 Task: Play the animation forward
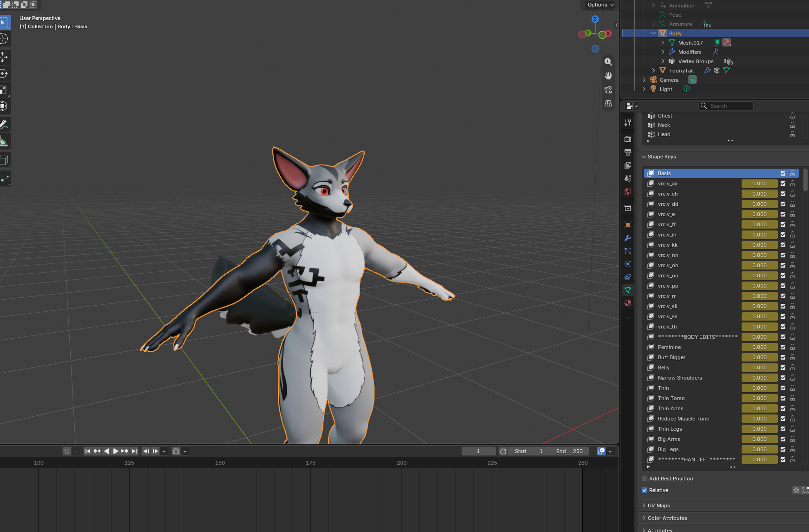pyautogui.click(x=116, y=451)
